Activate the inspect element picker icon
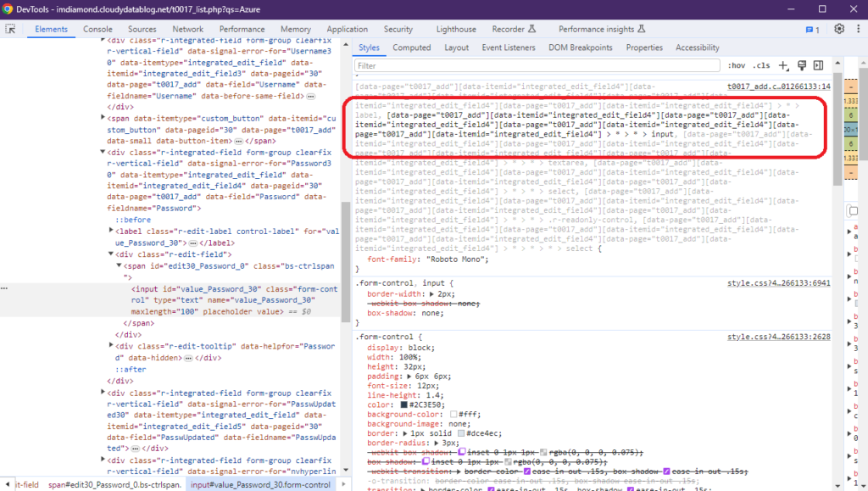The width and height of the screenshot is (868, 491). [10, 30]
